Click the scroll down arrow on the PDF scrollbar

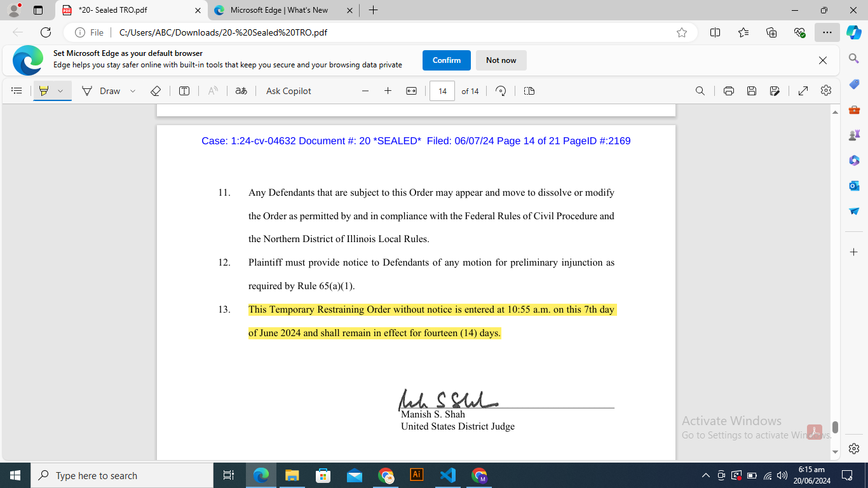835,452
